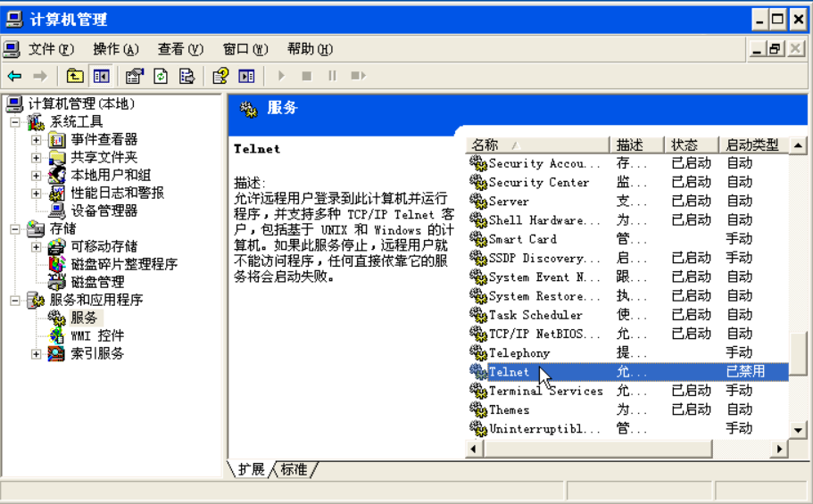The image size is (813, 504).
Task: Click the 共享文件夹 folder icon
Action: [x=56, y=158]
